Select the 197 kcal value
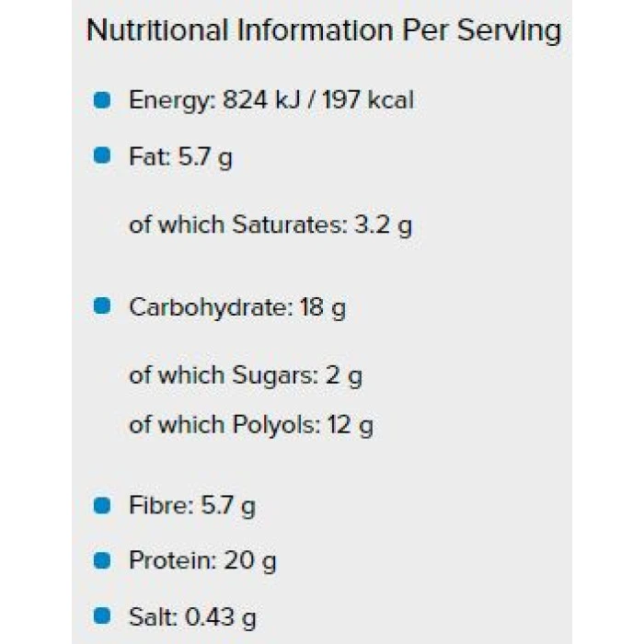Screen dimensions: 644x644 coord(366,99)
